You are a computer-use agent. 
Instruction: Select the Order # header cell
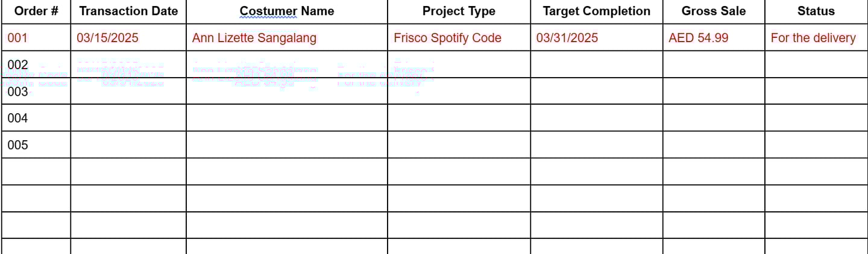(x=36, y=11)
